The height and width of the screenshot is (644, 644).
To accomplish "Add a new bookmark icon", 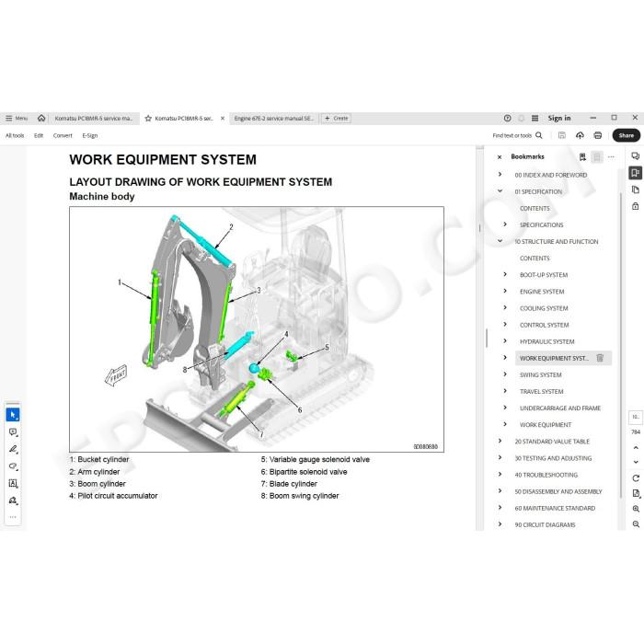I will point(582,157).
